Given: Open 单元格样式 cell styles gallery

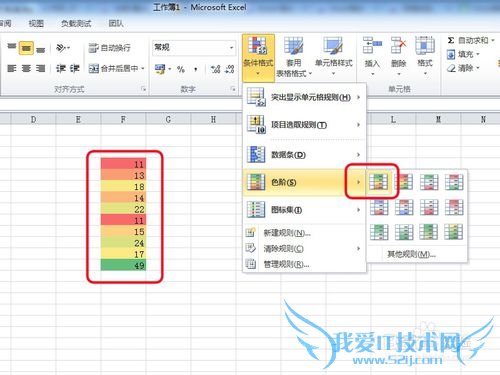Looking at the screenshot, I should [333, 57].
